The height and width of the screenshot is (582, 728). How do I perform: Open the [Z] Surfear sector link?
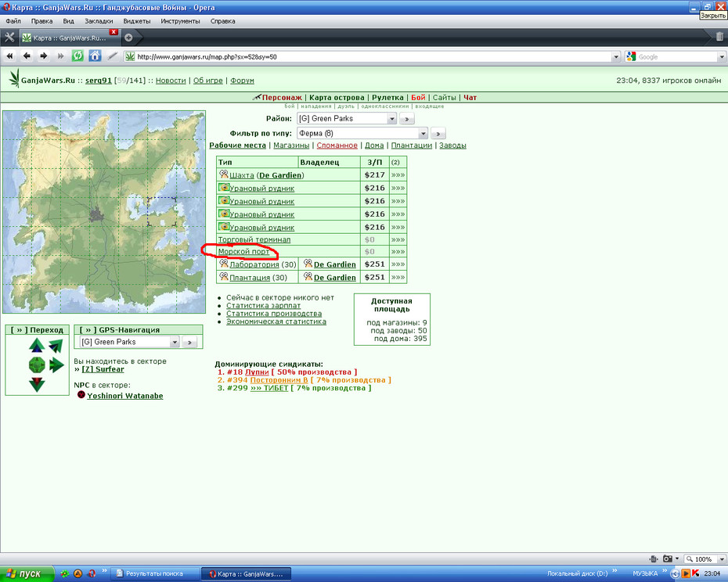pos(103,369)
